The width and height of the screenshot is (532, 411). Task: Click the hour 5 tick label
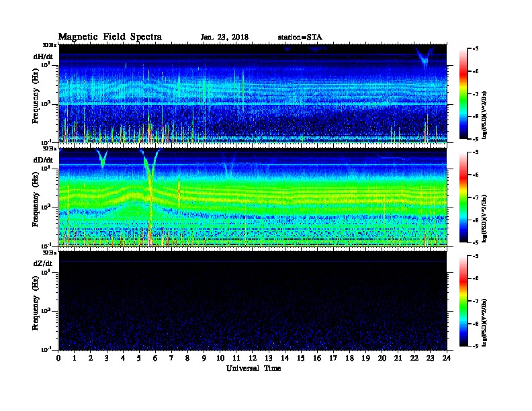[139, 358]
